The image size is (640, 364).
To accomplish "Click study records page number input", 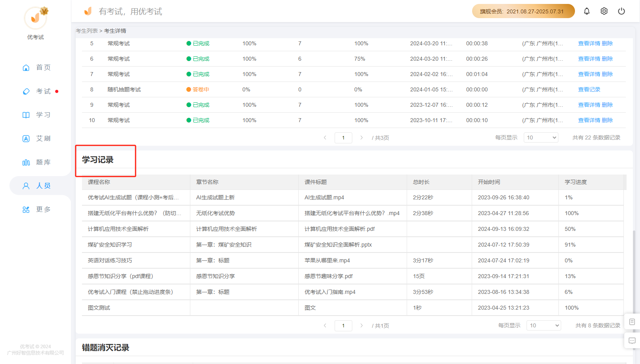I will click(x=343, y=326).
